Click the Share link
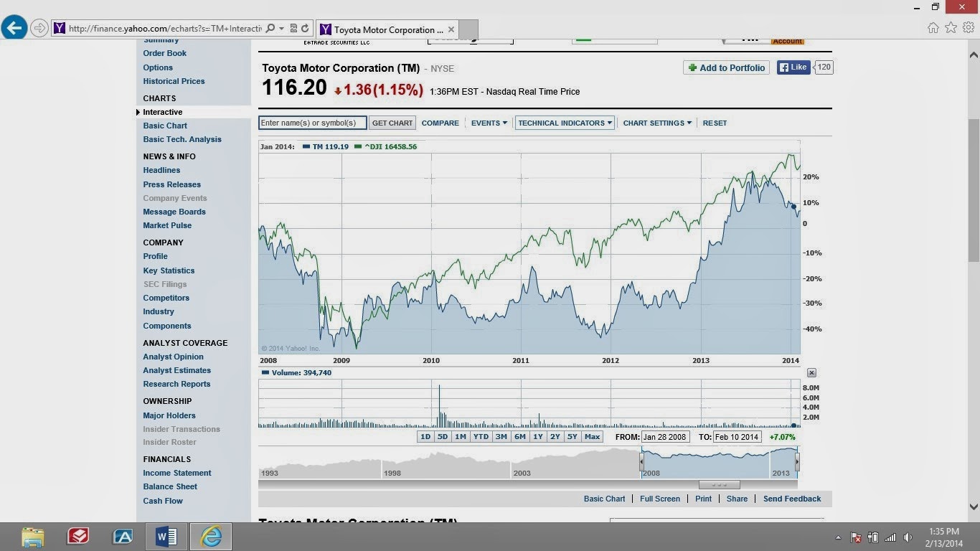The image size is (980, 551). pos(737,499)
